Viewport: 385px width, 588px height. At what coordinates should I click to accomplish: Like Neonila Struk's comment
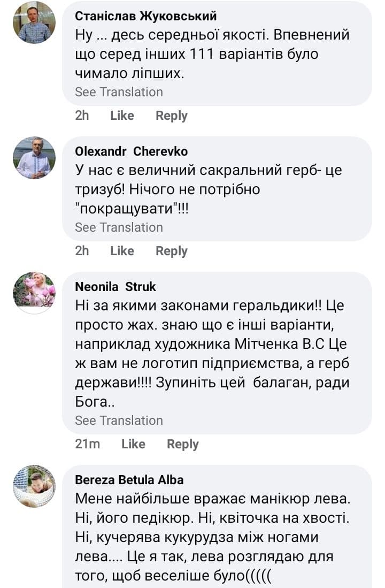pos(133,444)
